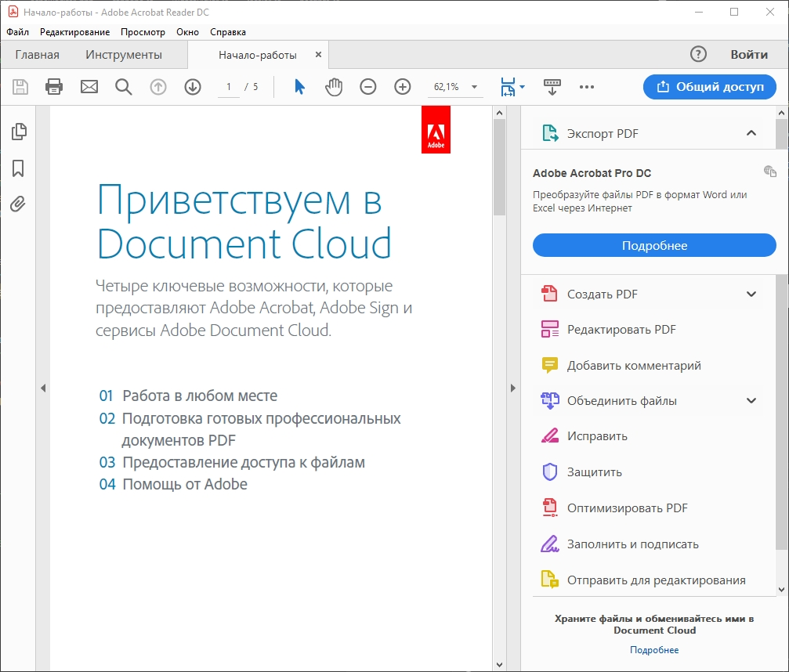The image size is (789, 672).
Task: Open the magnifier search tool
Action: [123, 87]
